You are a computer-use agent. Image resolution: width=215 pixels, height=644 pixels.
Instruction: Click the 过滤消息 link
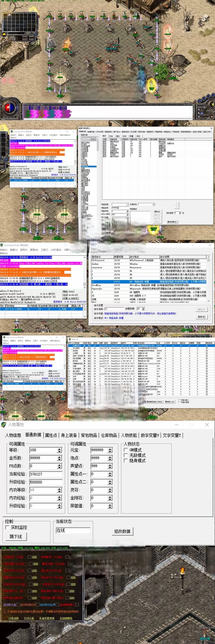coord(14,618)
